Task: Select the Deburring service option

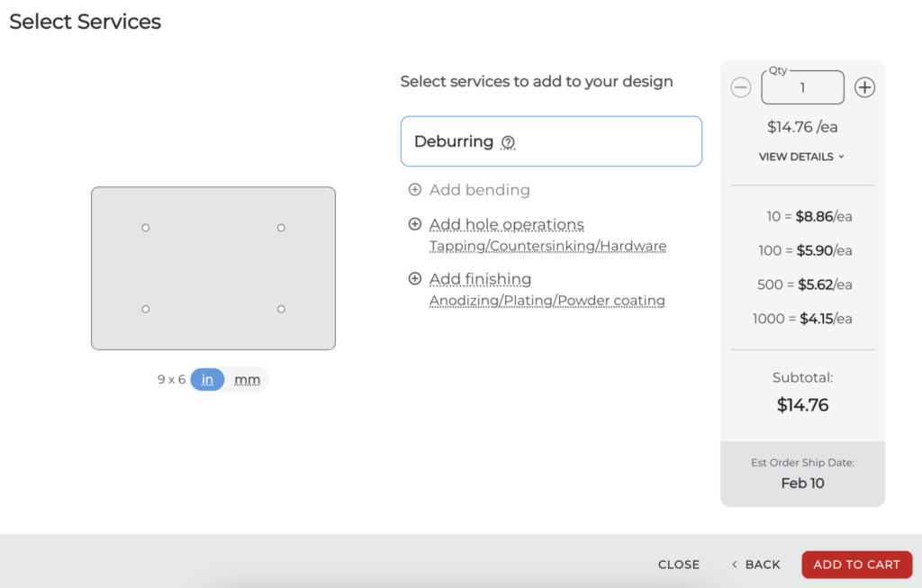Action: click(x=550, y=141)
